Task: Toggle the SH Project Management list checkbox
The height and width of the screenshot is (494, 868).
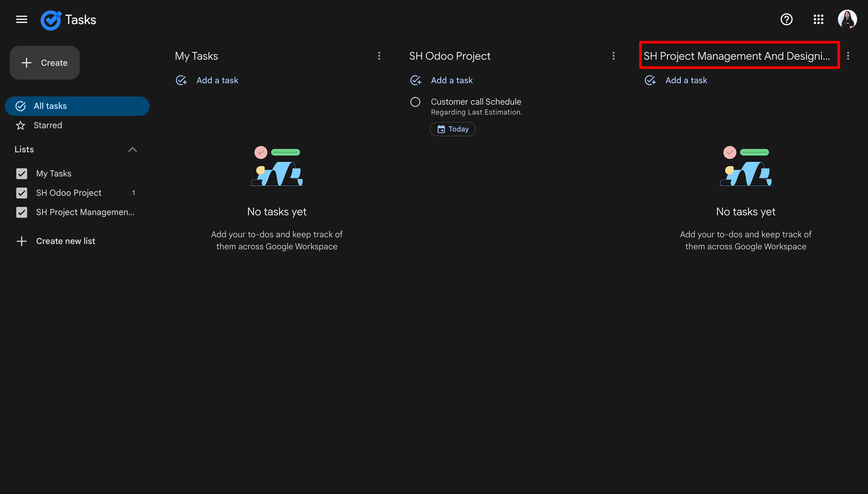Action: pyautogui.click(x=22, y=213)
